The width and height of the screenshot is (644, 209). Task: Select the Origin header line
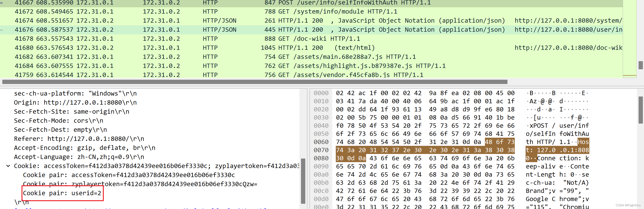[75, 103]
